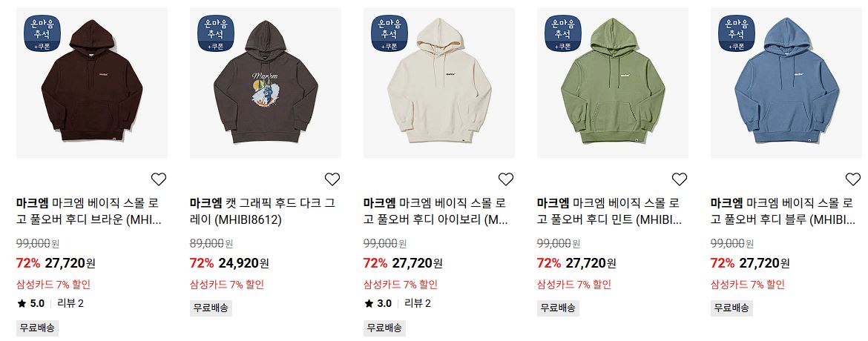This screenshot has height=341, width=868.
Task: Favorite the ivory hoodie with the heart icon
Action: coord(506,179)
